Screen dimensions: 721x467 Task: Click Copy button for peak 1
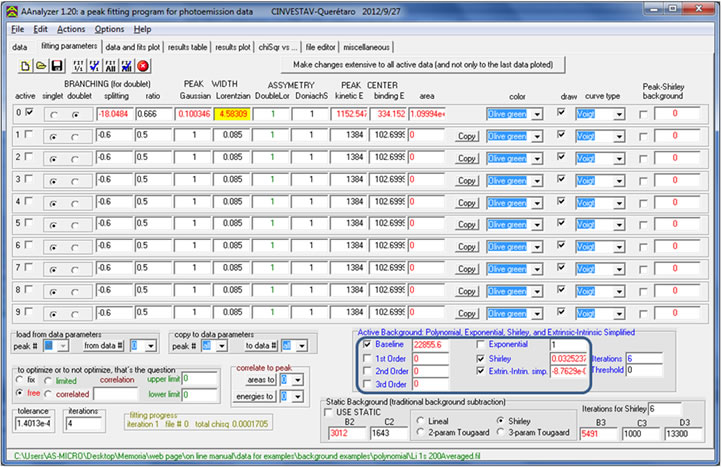pos(466,134)
